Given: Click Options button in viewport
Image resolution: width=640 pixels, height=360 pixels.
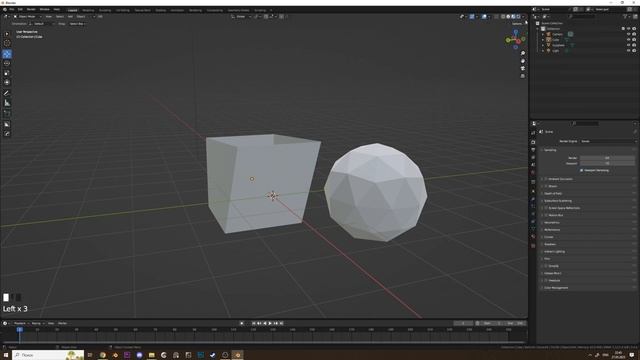Looking at the screenshot, I should click(x=517, y=24).
